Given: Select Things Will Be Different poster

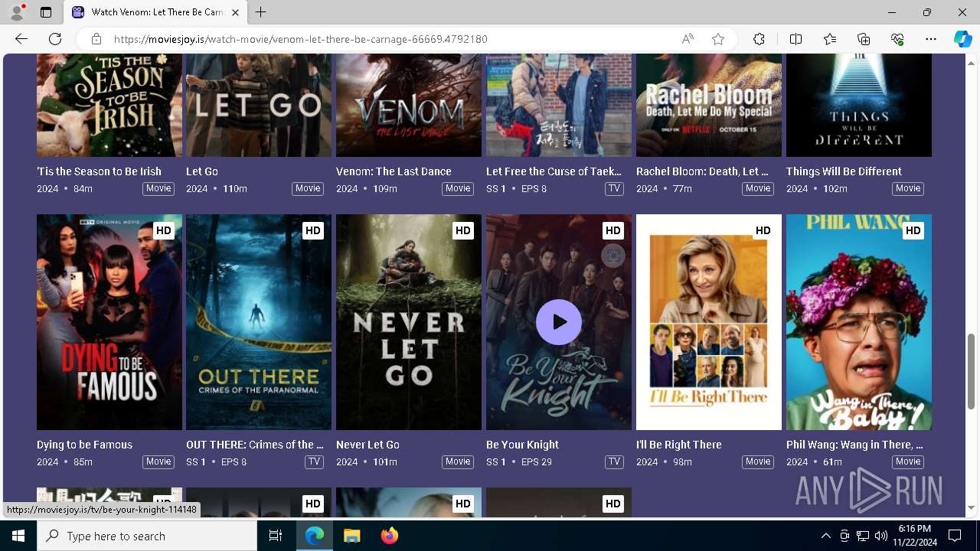Looking at the screenshot, I should [x=859, y=106].
